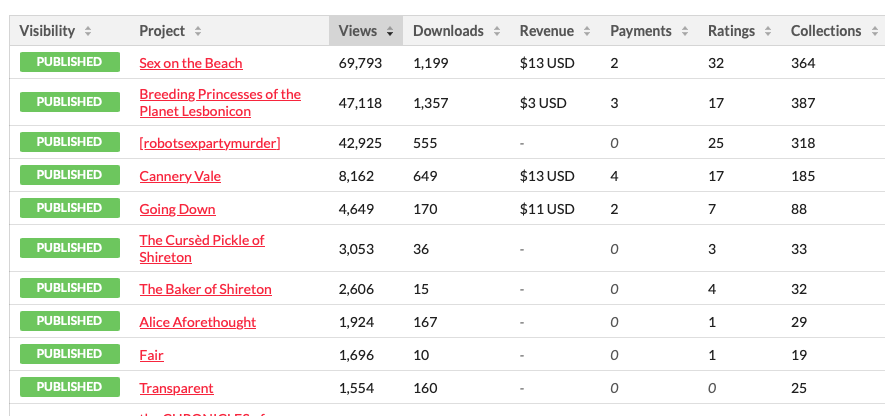885x416 pixels.
Task: Click sort arrows icon beside Downloads header
Action: coord(495,31)
